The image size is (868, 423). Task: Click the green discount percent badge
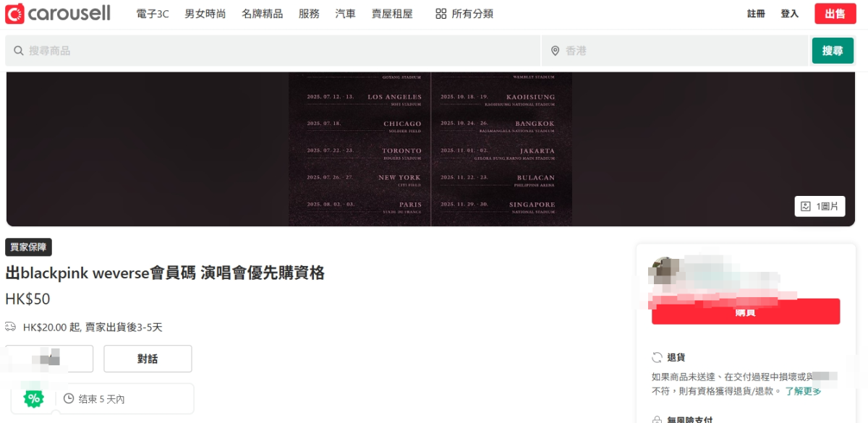coord(33,398)
